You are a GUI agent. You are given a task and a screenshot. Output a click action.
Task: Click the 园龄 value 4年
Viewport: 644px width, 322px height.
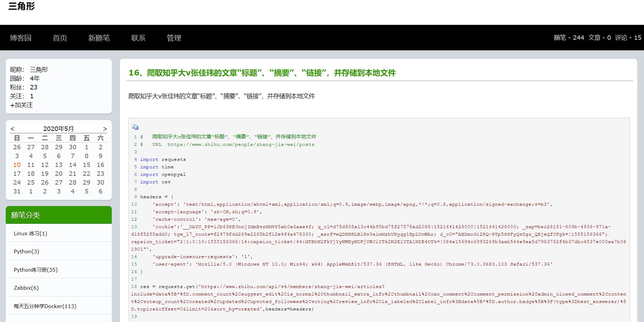[x=35, y=78]
